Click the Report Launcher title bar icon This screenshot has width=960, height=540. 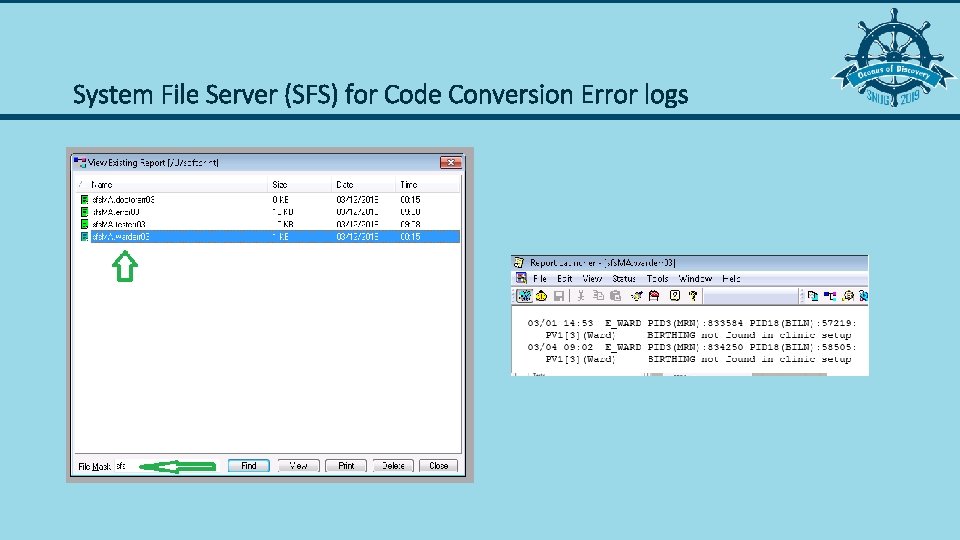pyautogui.click(x=519, y=262)
